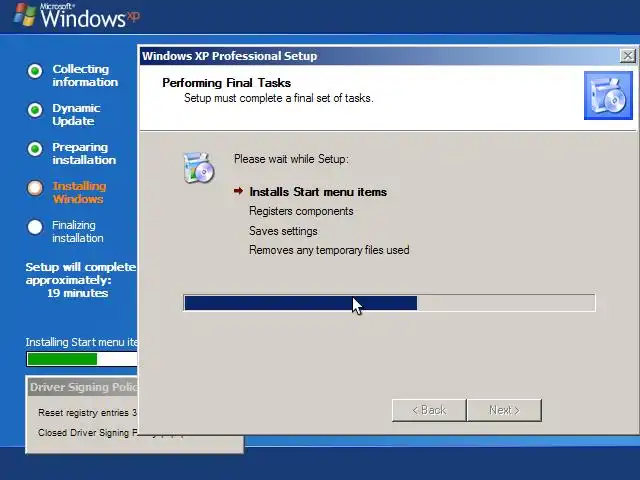640x480 pixels.
Task: Close the Windows XP Professional Setup dialog
Action: 627,56
